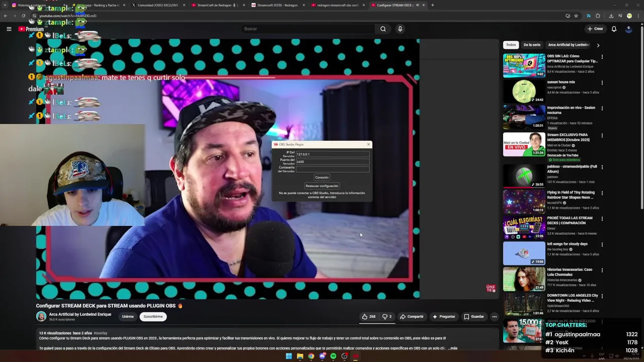Show more filter chips with arrow
This screenshot has width=644, height=362.
[x=598, y=45]
